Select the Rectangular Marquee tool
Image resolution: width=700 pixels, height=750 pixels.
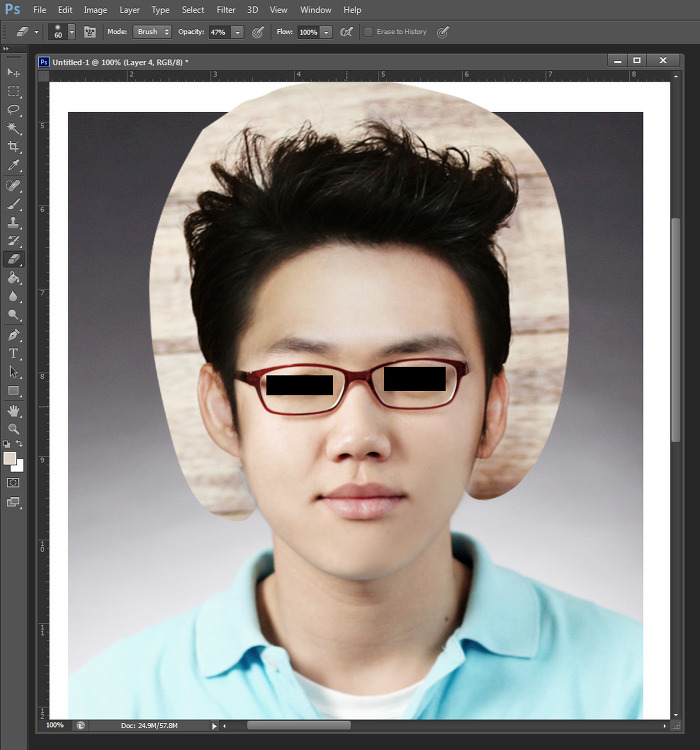[13, 91]
